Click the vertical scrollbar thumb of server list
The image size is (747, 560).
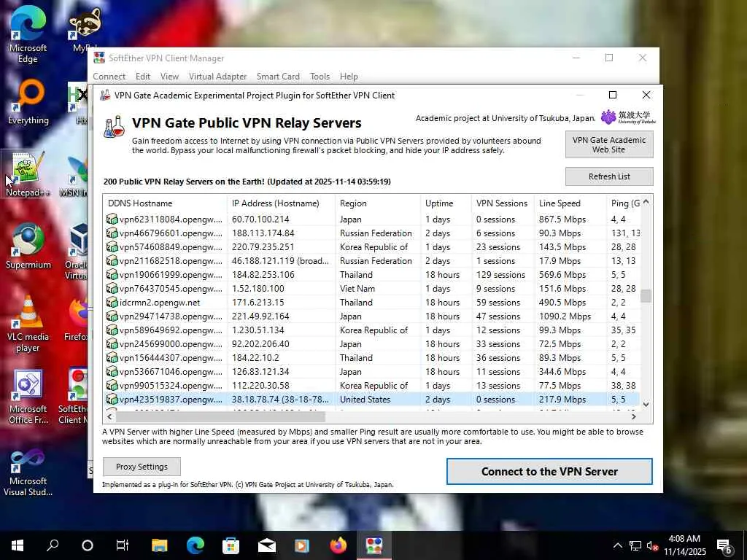point(646,296)
